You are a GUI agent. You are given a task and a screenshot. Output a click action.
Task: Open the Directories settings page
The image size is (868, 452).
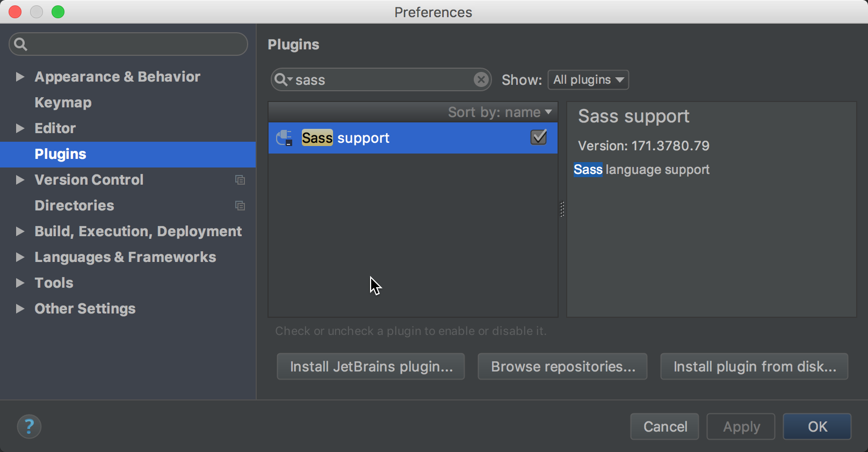pyautogui.click(x=74, y=206)
